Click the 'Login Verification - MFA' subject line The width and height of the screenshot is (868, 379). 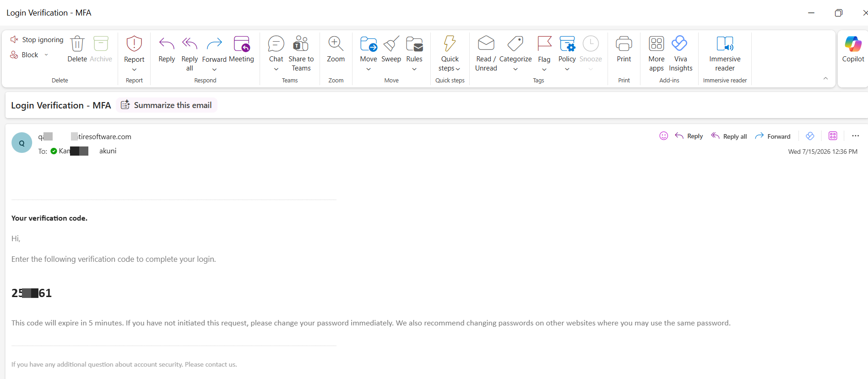pyautogui.click(x=61, y=105)
